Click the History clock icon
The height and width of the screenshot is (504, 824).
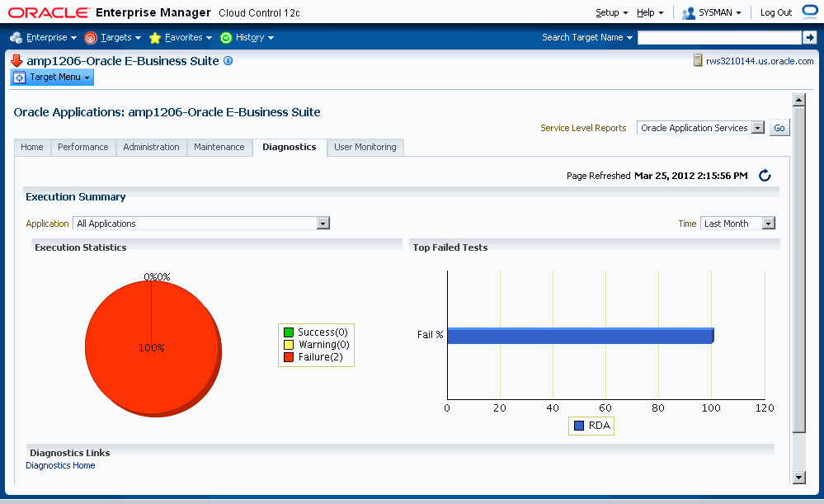coord(226,37)
